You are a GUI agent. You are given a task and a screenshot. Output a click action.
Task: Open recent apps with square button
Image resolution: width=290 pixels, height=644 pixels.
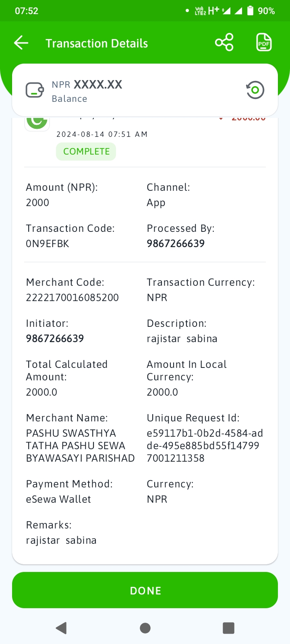pos(228,628)
